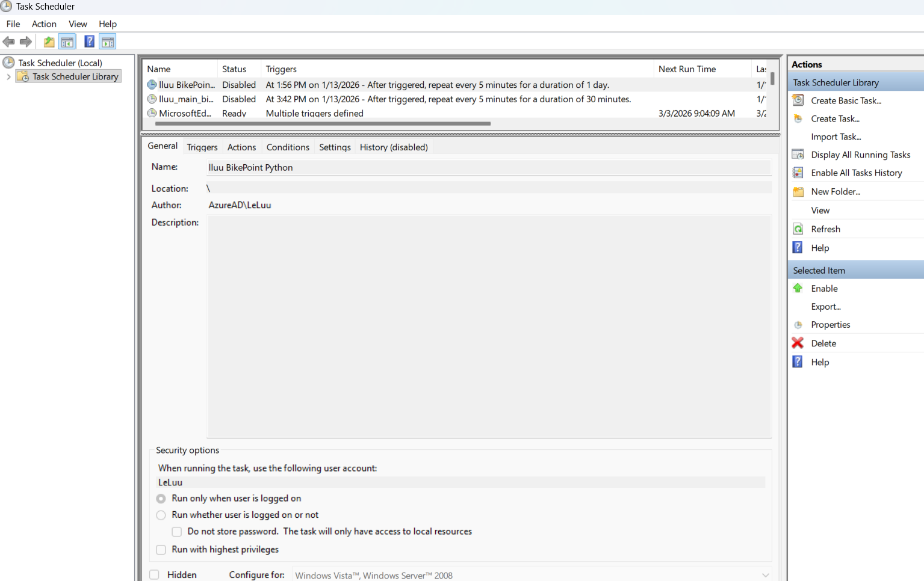Open the Help menu in the menu bar
The image size is (924, 581).
pyautogui.click(x=108, y=24)
